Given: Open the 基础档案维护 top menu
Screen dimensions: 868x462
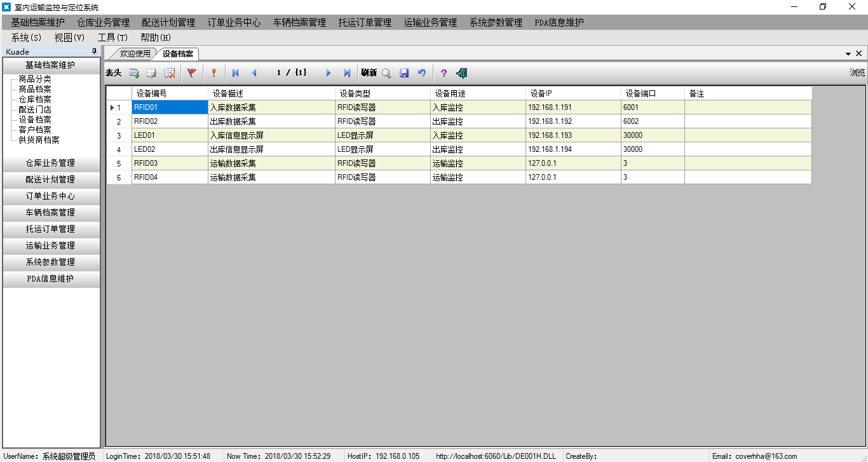Looking at the screenshot, I should point(37,22).
